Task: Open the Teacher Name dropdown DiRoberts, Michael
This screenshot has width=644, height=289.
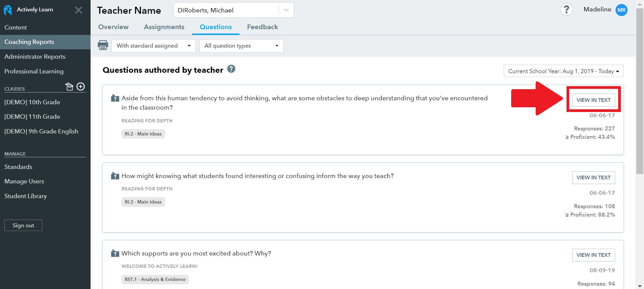Action: click(233, 10)
